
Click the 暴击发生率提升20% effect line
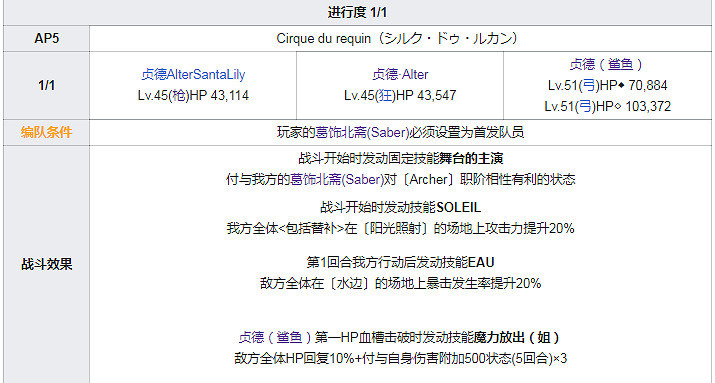click(400, 283)
